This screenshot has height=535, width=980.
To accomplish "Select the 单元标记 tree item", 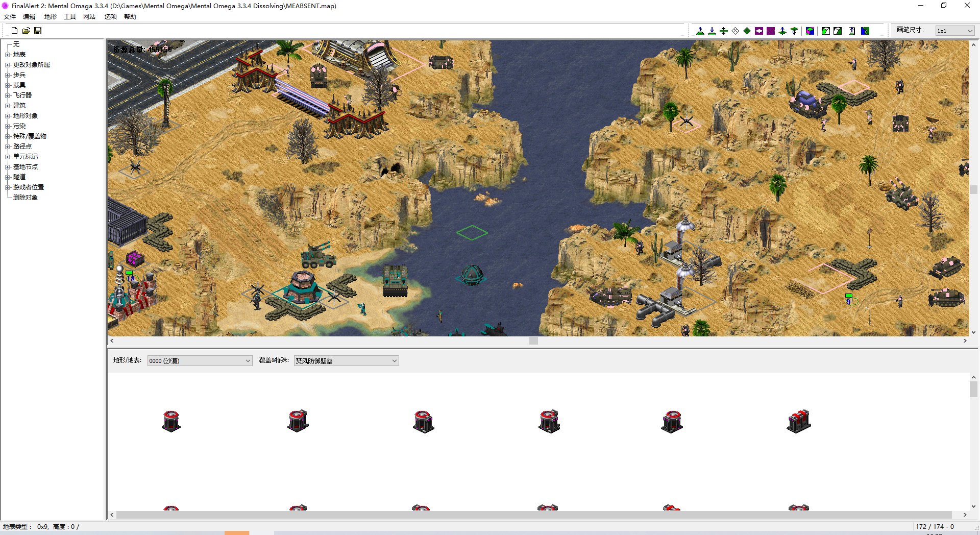I will (x=26, y=157).
